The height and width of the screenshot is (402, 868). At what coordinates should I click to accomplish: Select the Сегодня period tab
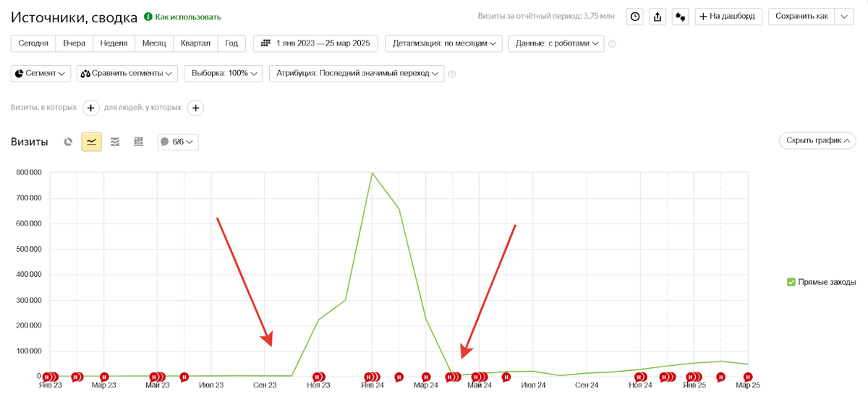tap(33, 43)
